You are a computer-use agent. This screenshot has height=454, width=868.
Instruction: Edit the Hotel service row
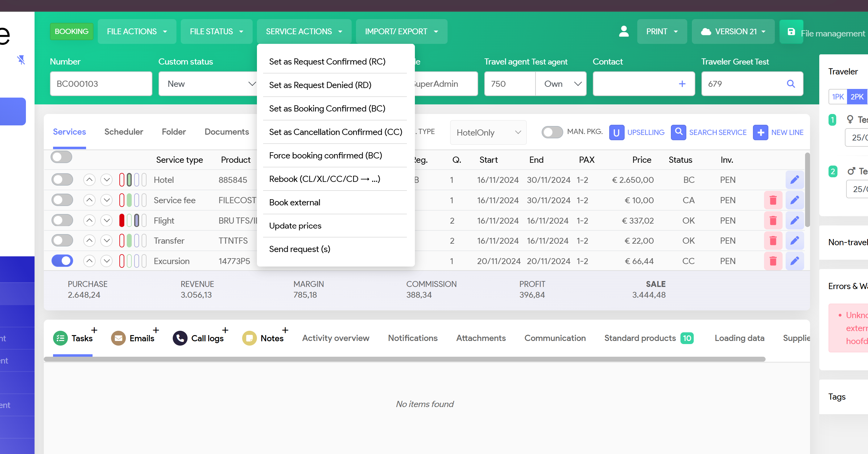coord(794,180)
